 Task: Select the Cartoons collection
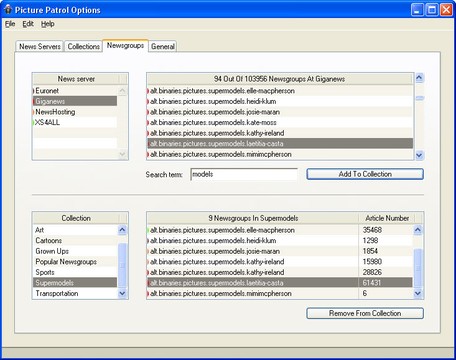point(75,240)
